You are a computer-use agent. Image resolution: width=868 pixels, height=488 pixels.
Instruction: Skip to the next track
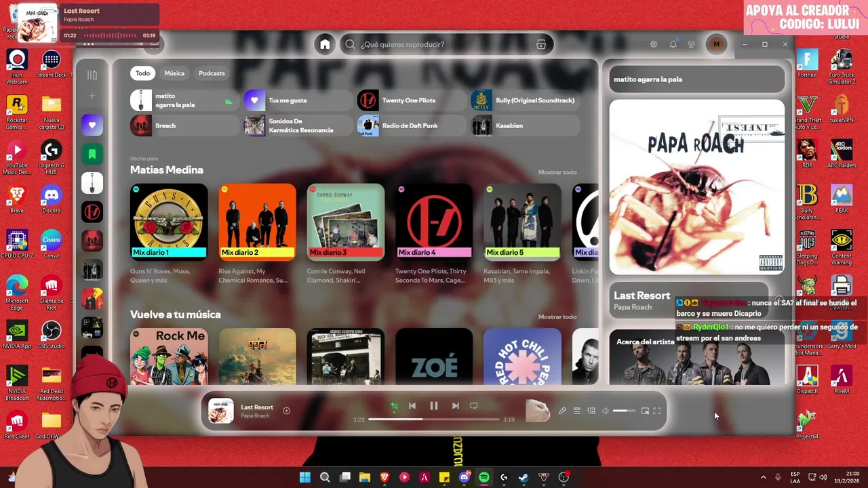[456, 406]
